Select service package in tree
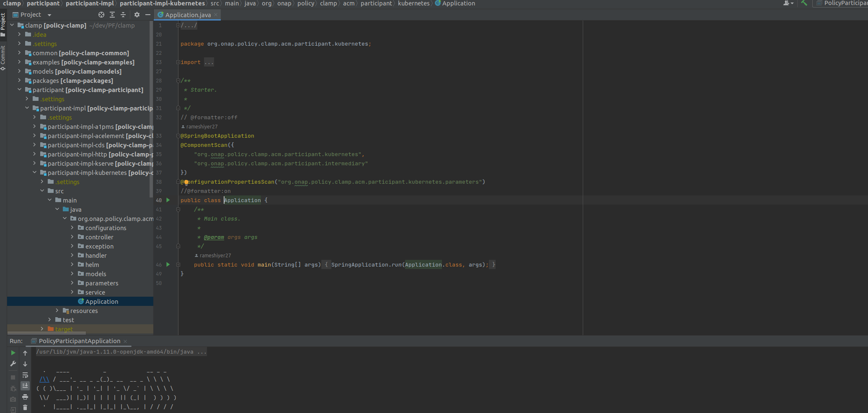This screenshot has width=868, height=413. tap(95, 292)
